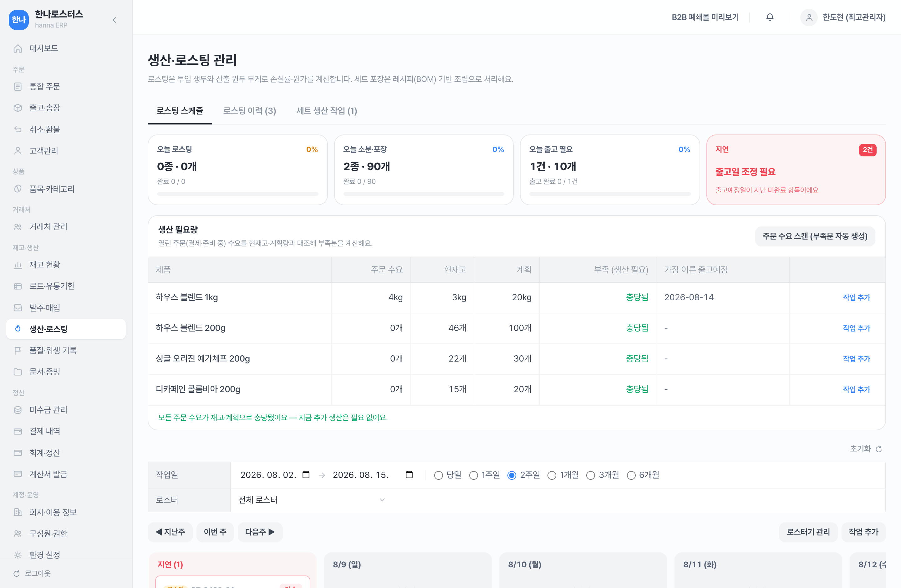Click the 작업일 start date field
The height and width of the screenshot is (588, 901).
point(275,475)
